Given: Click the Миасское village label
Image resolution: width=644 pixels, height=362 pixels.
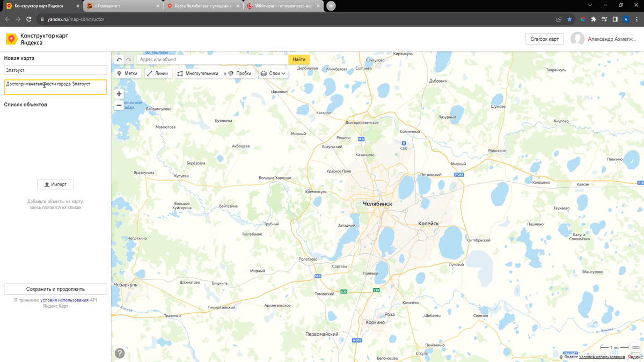Looking at the screenshot, I should tap(497, 151).
